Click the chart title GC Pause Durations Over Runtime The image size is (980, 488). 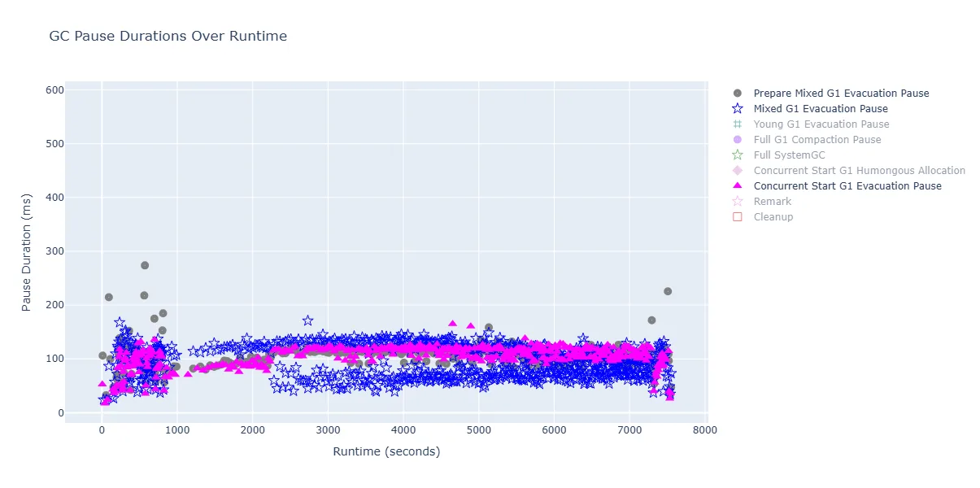point(168,37)
